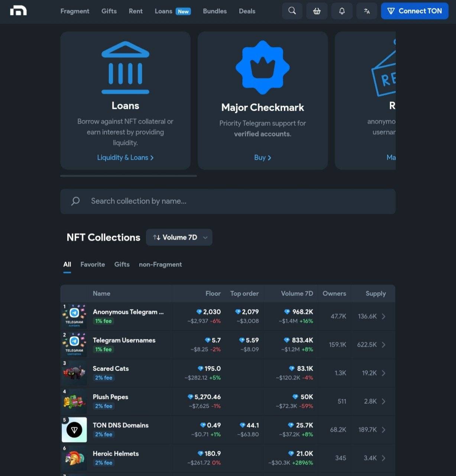Image resolution: width=456 pixels, height=476 pixels.
Task: Click the 2,079 top order value
Action: (250, 312)
